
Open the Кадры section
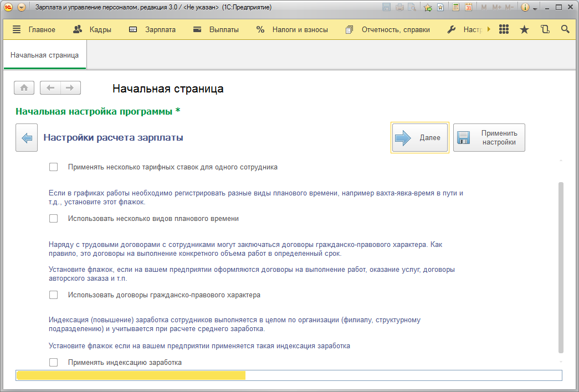[x=93, y=30]
